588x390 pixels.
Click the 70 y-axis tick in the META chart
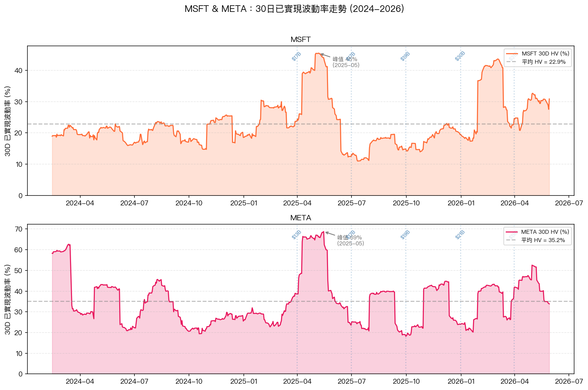coord(18,229)
